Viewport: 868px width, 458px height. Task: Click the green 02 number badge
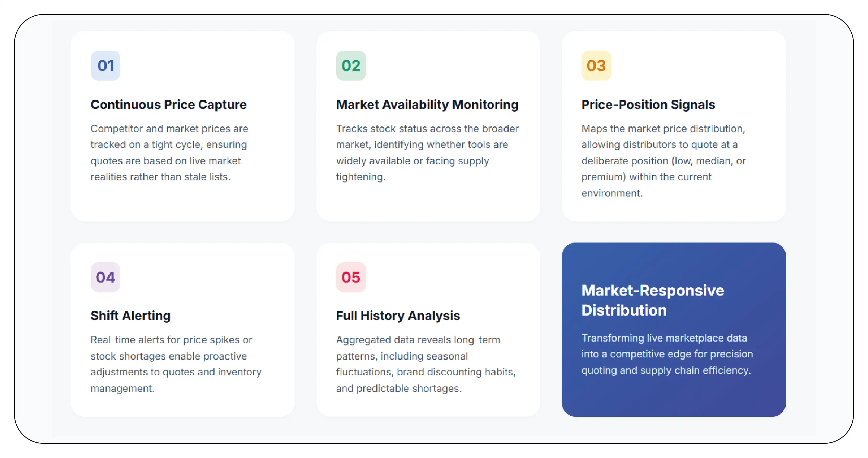(x=351, y=66)
